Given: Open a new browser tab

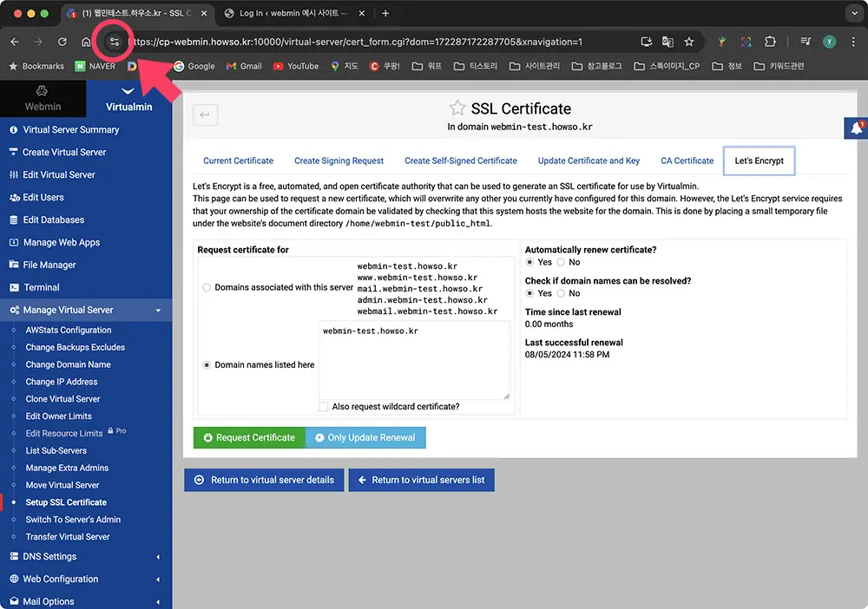Looking at the screenshot, I should click(386, 13).
